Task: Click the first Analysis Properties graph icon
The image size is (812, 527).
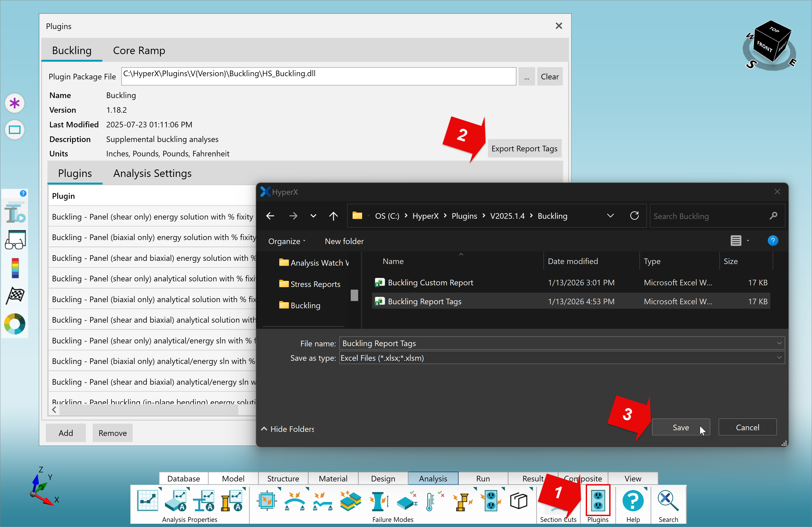Action: click(x=147, y=501)
